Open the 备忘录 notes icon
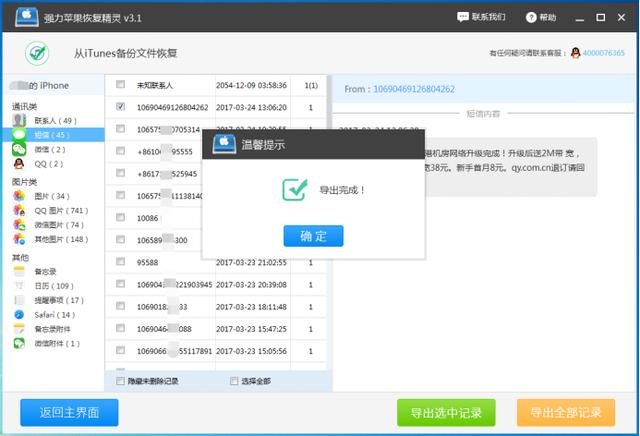Screen dimensions: 640x436 click(19, 271)
